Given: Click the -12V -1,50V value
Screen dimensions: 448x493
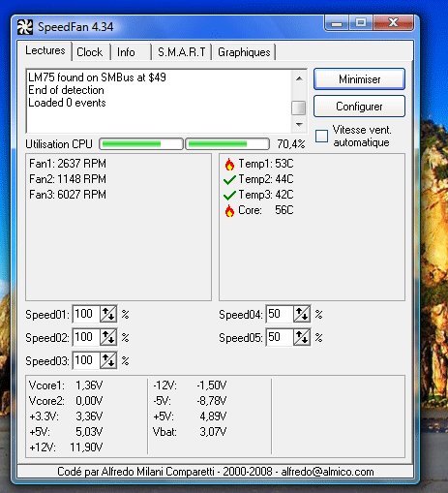Looking at the screenshot, I should pos(212,385).
